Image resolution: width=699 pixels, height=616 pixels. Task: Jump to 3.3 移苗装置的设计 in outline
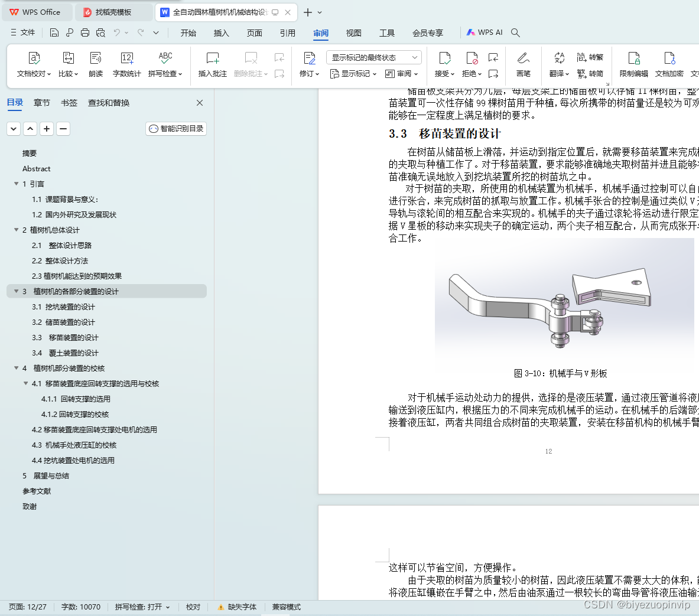click(x=65, y=337)
